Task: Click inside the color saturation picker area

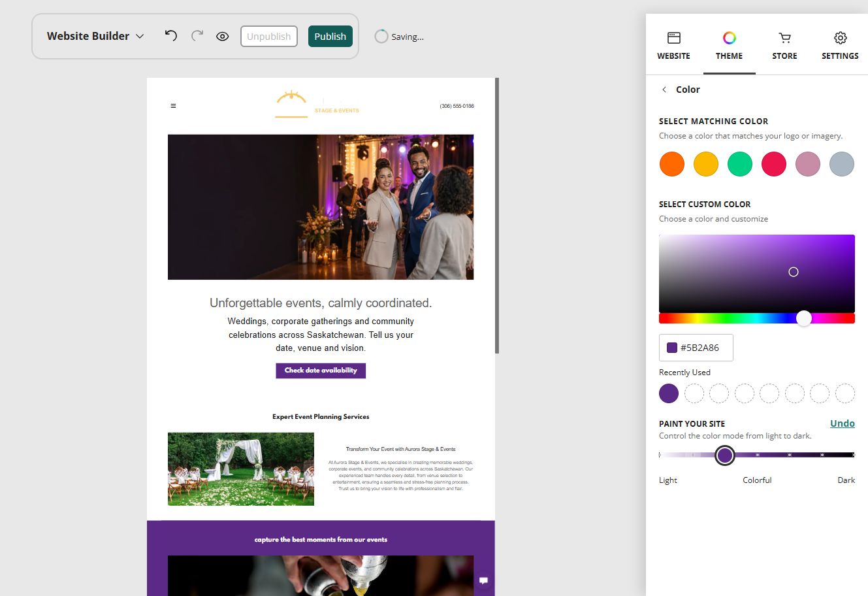Action: coord(757,274)
